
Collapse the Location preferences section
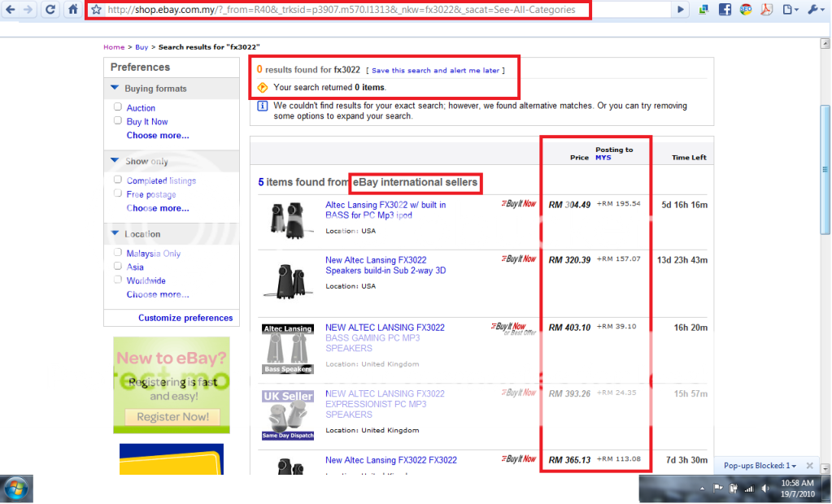click(x=115, y=234)
